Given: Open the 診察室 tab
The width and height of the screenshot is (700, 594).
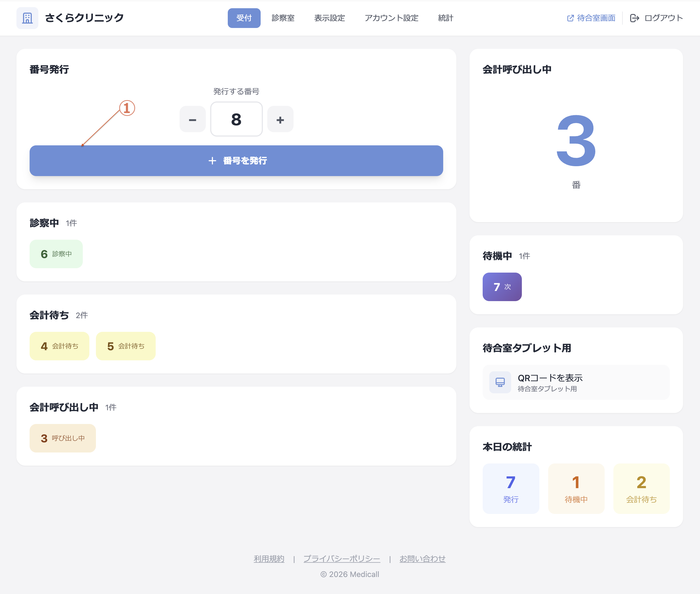Looking at the screenshot, I should click(283, 18).
